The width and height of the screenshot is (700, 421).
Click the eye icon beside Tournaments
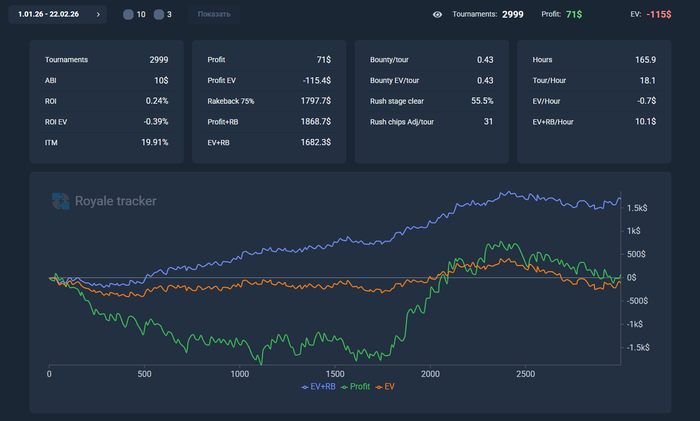(437, 15)
